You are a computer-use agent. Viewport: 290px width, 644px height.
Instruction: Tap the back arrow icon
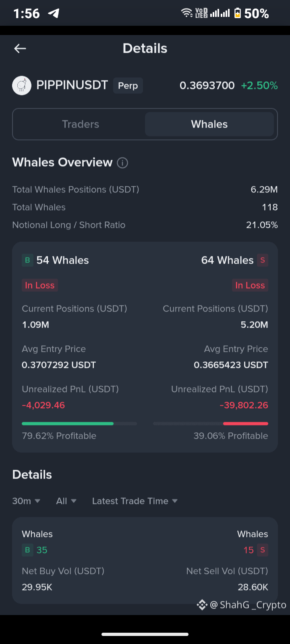point(20,49)
